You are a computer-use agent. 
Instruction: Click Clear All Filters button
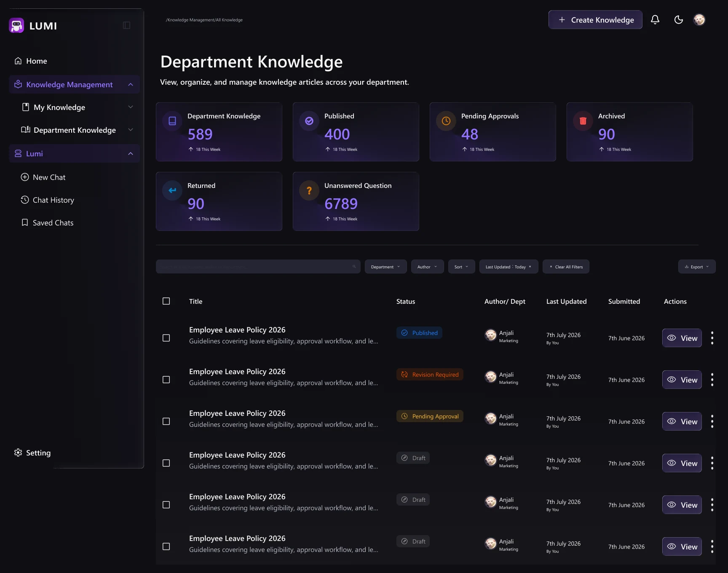[566, 267]
